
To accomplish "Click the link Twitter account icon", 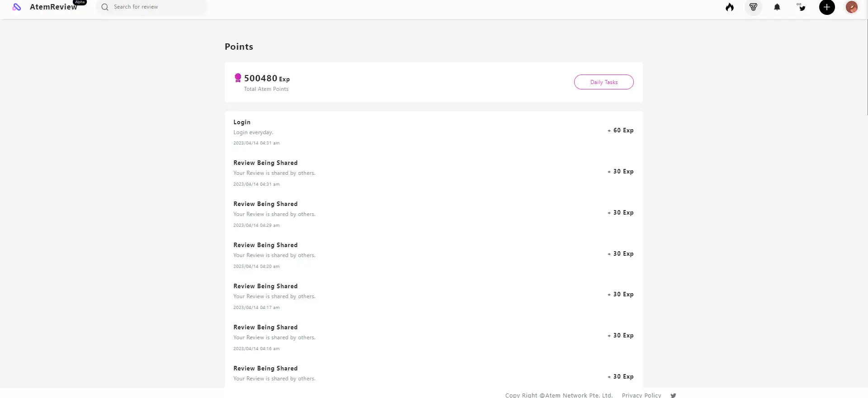I will (x=802, y=7).
